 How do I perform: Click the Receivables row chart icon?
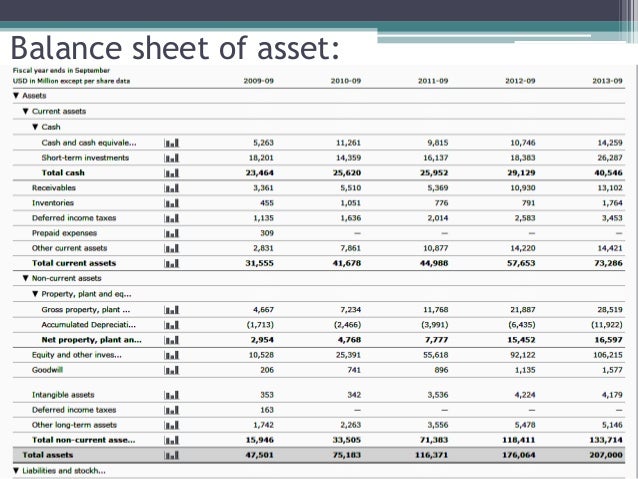coord(170,188)
